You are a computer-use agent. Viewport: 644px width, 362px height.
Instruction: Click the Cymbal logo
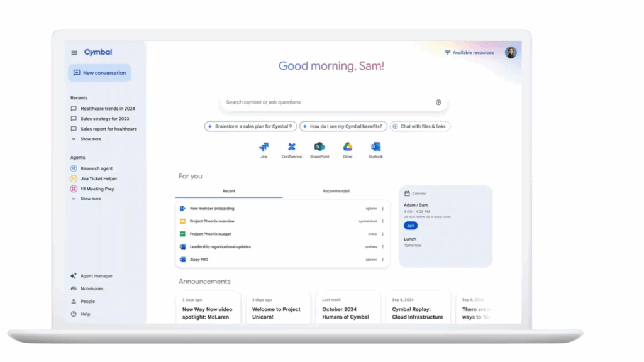(x=97, y=52)
